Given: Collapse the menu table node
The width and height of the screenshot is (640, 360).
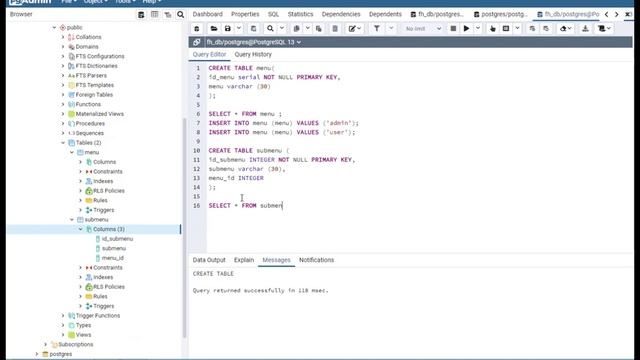Looking at the screenshot, I should 72,152.
